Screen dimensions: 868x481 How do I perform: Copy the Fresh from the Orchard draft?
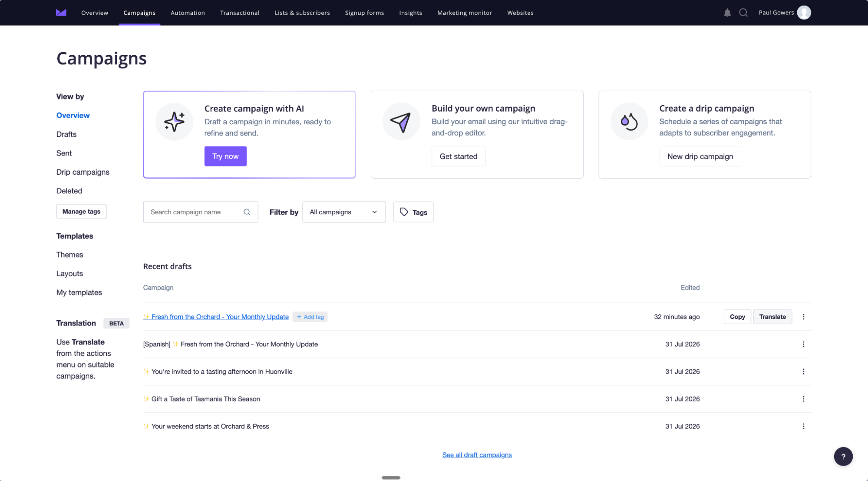coord(737,317)
